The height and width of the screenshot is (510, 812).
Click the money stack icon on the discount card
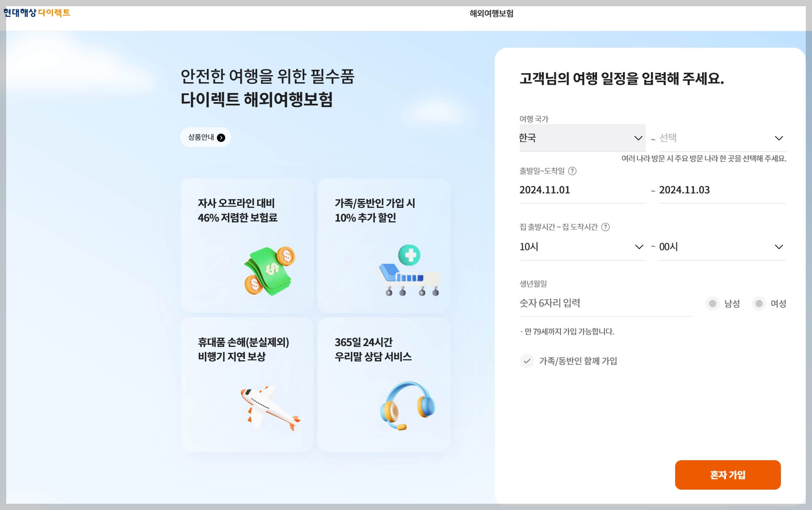270,271
